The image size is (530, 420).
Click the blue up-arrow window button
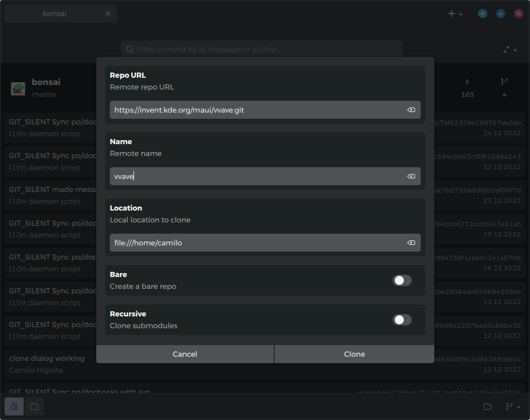(x=501, y=14)
